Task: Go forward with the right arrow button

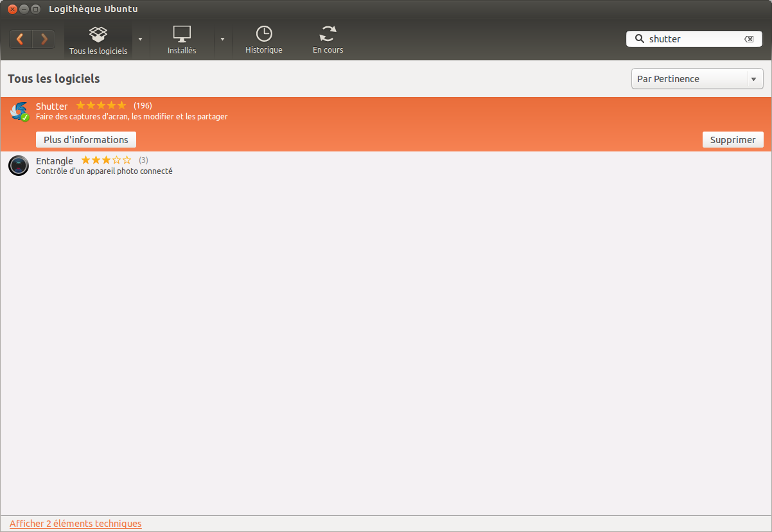Action: click(44, 39)
